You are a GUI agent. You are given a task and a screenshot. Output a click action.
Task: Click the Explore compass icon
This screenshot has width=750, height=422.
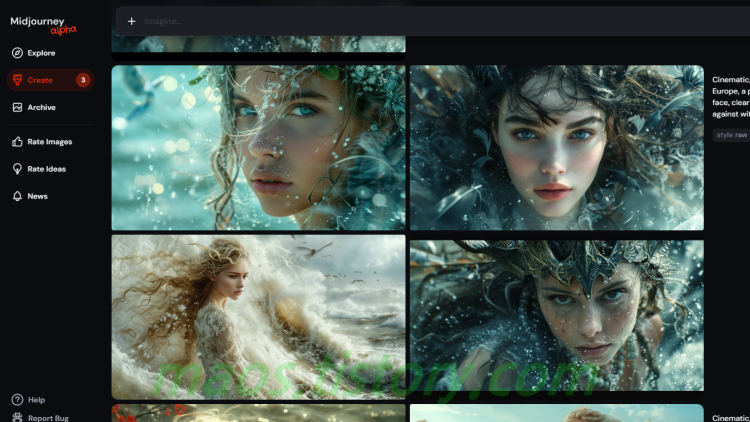(x=17, y=53)
